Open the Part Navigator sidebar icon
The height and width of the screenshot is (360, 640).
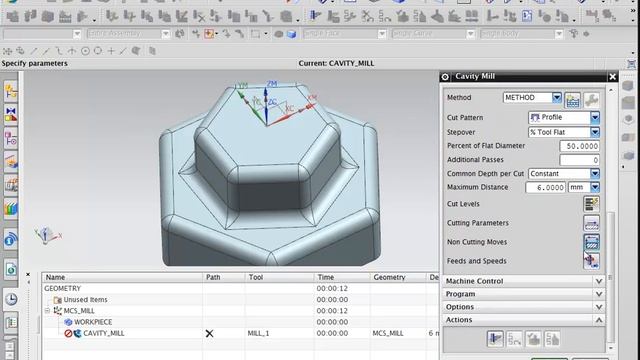click(x=11, y=138)
